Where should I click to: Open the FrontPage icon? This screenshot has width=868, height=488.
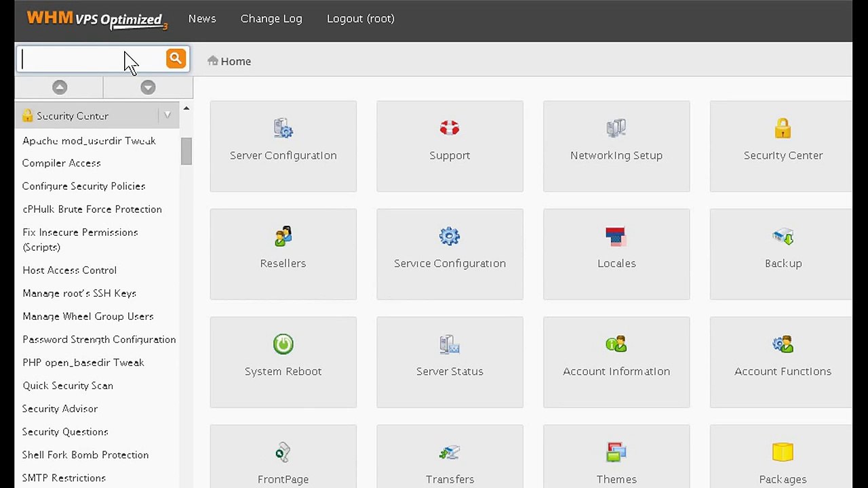(283, 452)
